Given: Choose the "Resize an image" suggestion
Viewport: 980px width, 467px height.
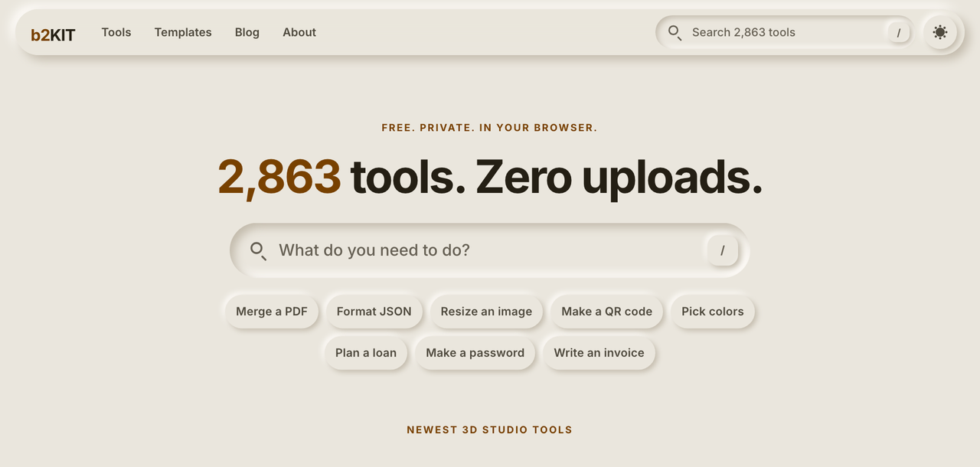Looking at the screenshot, I should [486, 312].
